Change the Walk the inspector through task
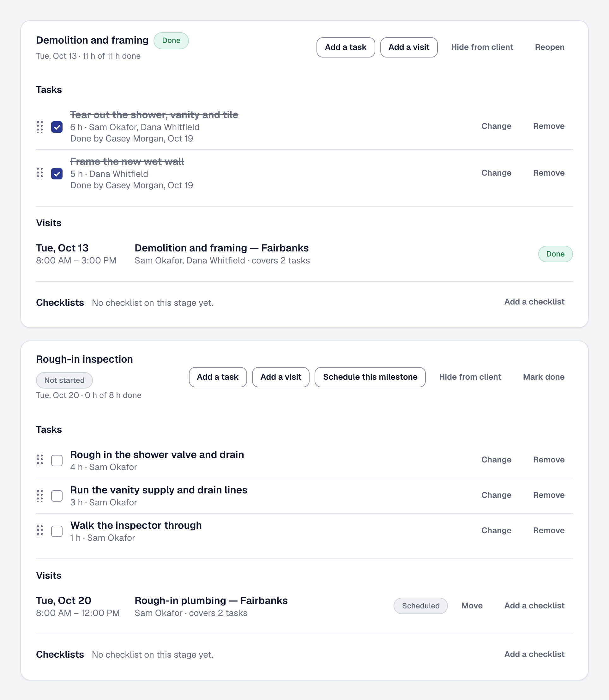This screenshot has width=609, height=700. (x=496, y=530)
